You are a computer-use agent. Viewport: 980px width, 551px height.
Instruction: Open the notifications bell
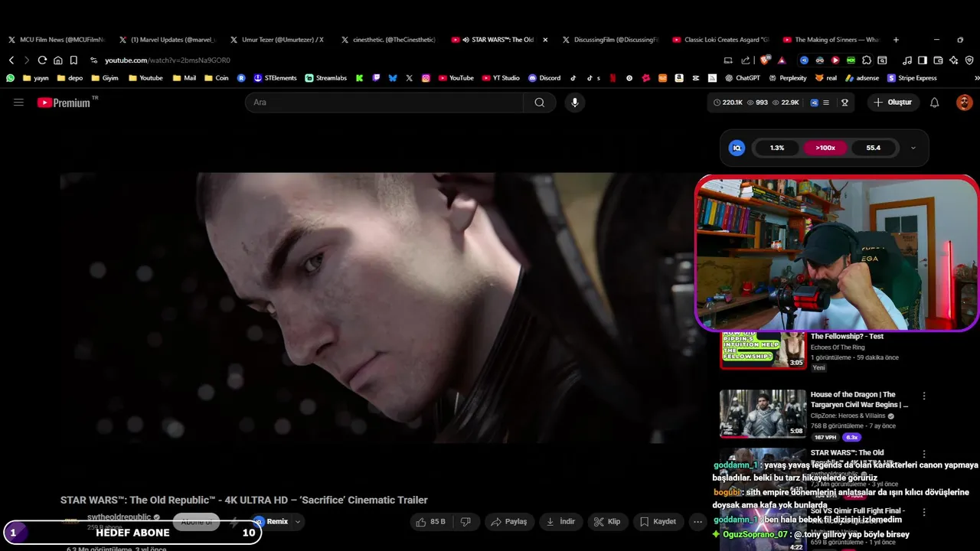pos(934,102)
